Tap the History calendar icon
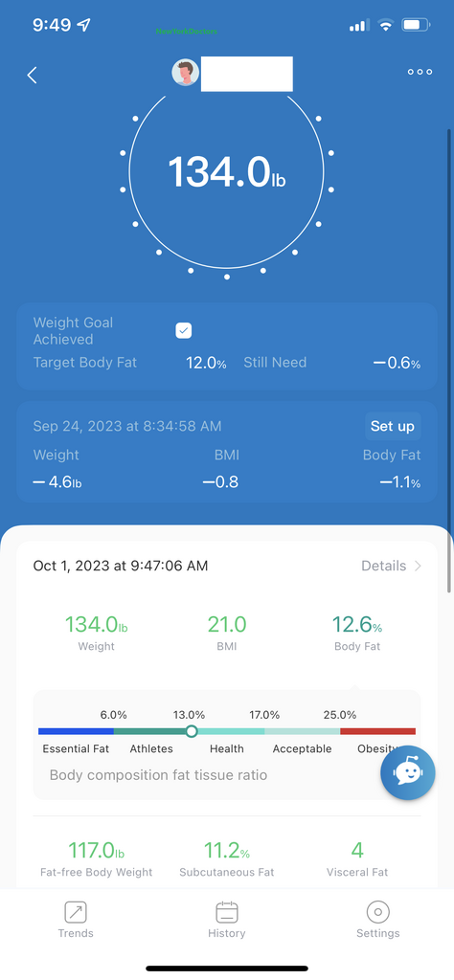 point(227,912)
